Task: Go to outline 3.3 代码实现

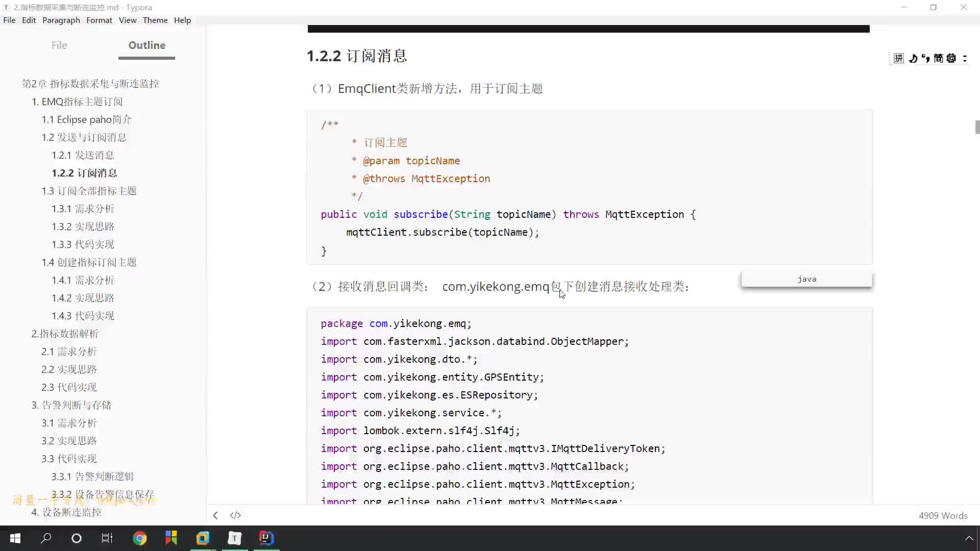Action: click(69, 459)
